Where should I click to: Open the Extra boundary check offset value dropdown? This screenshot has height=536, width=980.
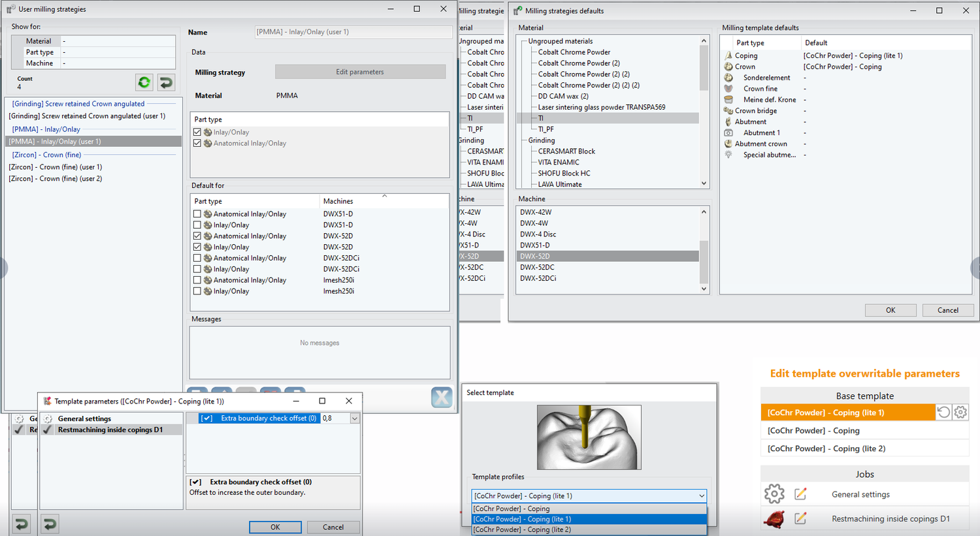coord(355,418)
